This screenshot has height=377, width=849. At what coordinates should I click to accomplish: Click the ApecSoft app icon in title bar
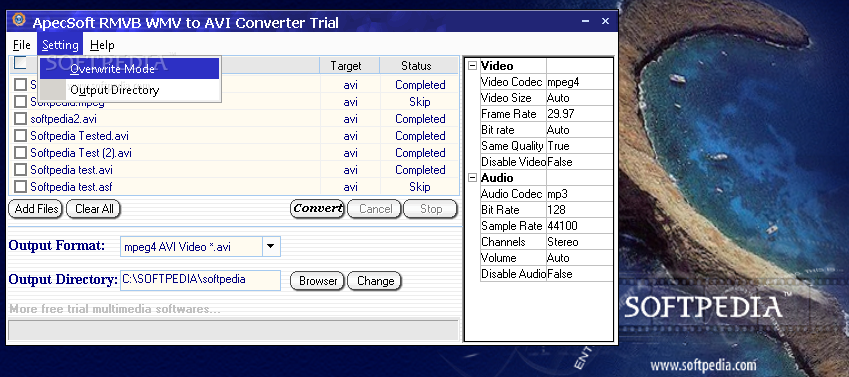coord(19,20)
